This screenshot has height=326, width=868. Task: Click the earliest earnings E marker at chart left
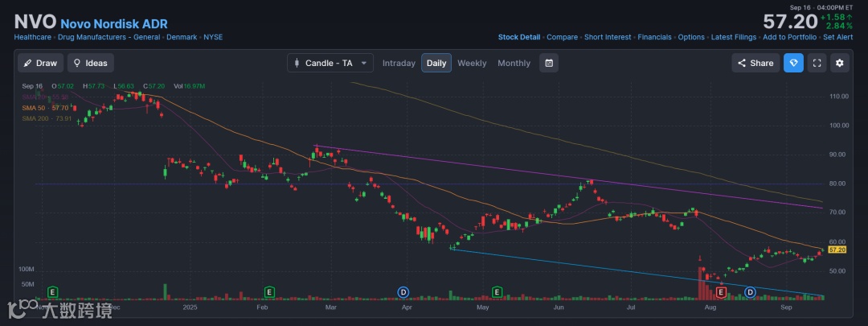(53, 291)
